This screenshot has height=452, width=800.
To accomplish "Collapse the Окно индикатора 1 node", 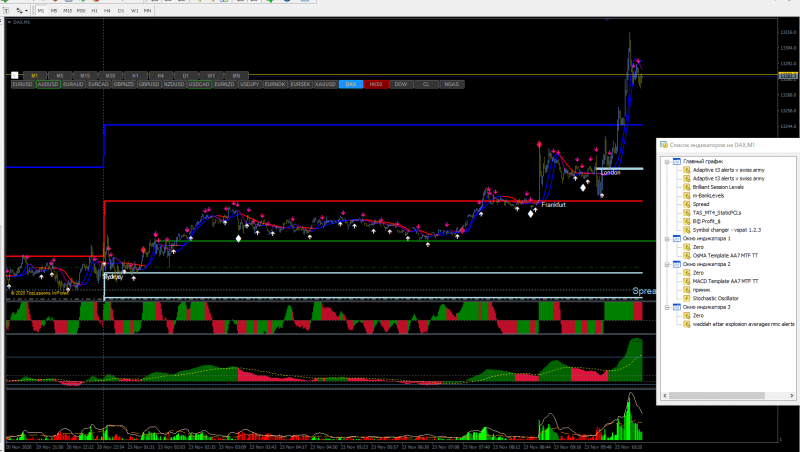I will [667, 239].
